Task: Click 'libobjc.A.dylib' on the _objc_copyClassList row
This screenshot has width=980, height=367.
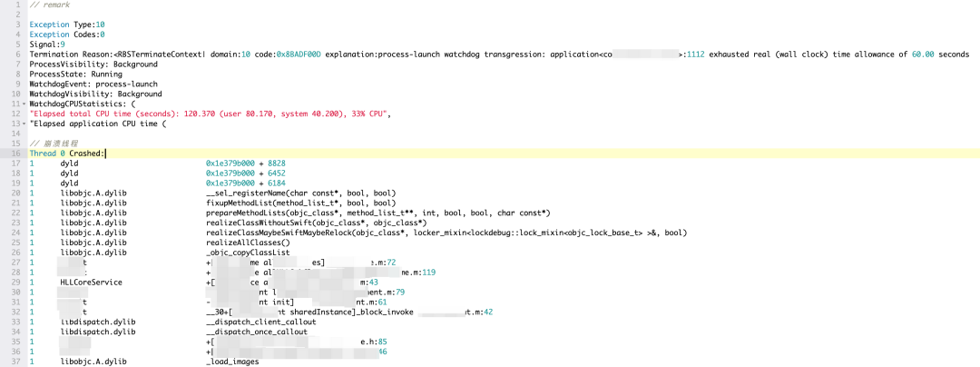Action: (93, 253)
